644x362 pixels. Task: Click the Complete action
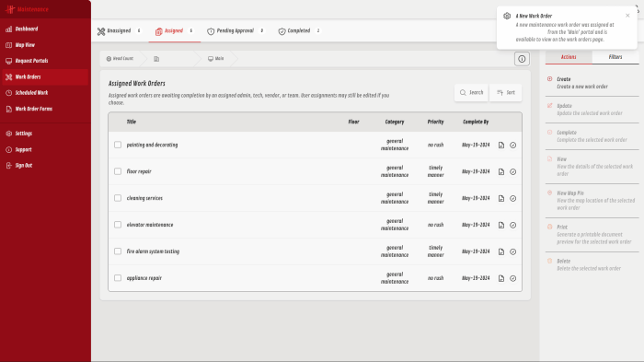coord(592,136)
